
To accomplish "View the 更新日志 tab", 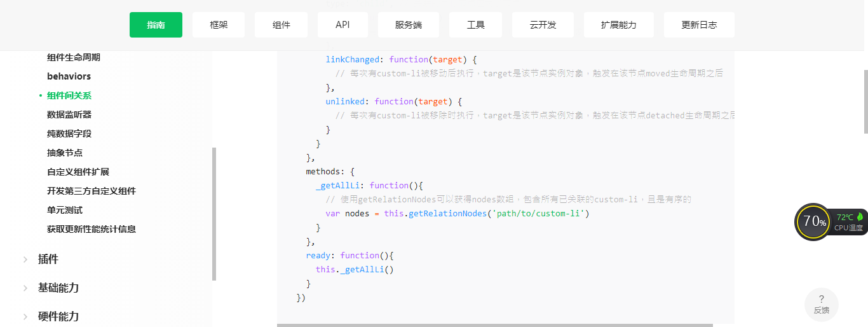I will pos(699,25).
